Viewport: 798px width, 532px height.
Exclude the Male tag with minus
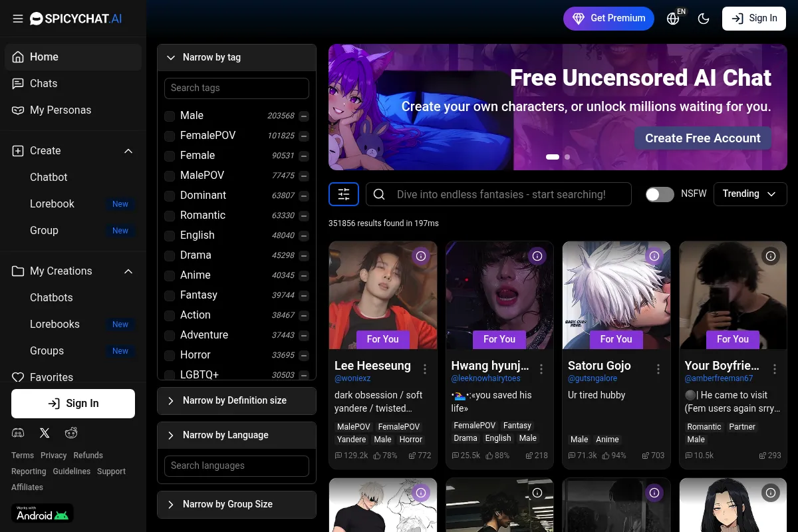pyautogui.click(x=304, y=116)
